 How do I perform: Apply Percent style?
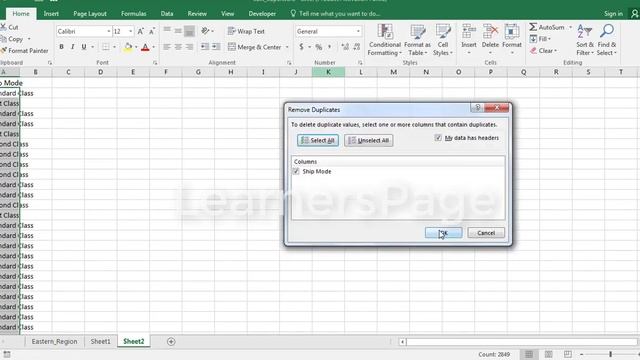pyautogui.click(x=318, y=47)
